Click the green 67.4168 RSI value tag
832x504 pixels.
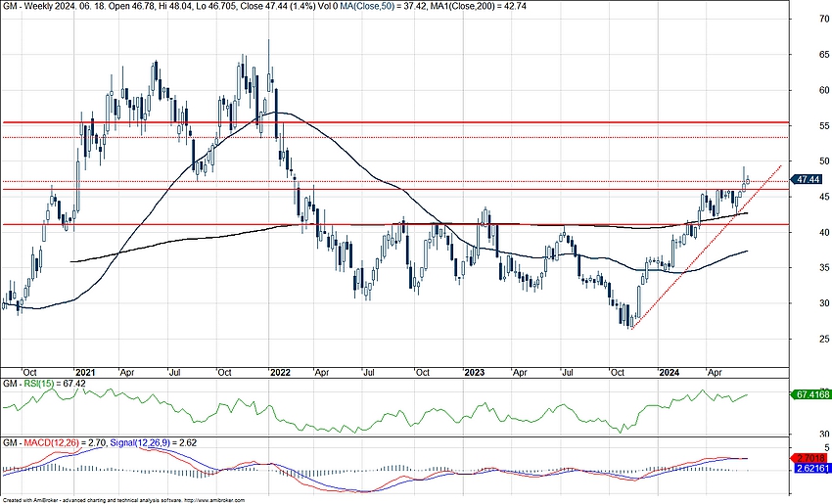(810, 394)
